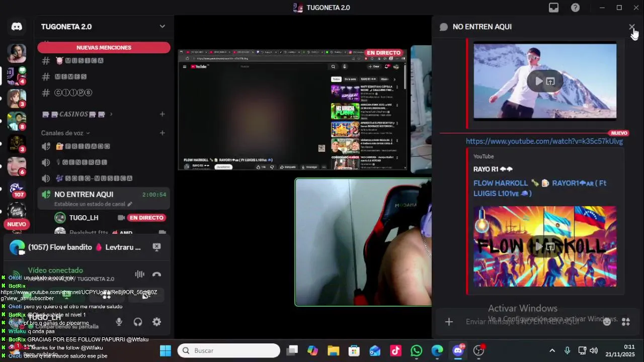This screenshot has height=362, width=644.
Task: Open the emoji picker in chat input
Action: point(607,322)
